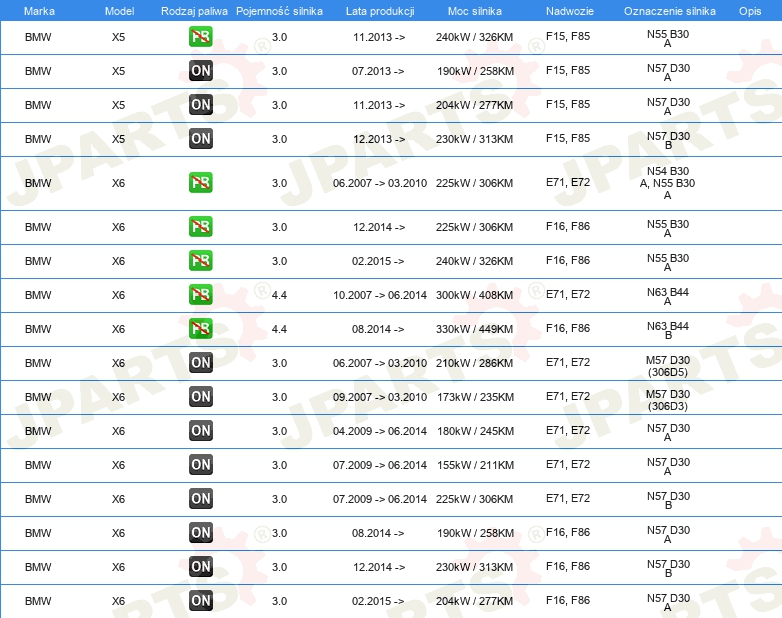Click the ON icon in X6 07.2009 306KM row
This screenshot has width=782, height=618.
200,498
